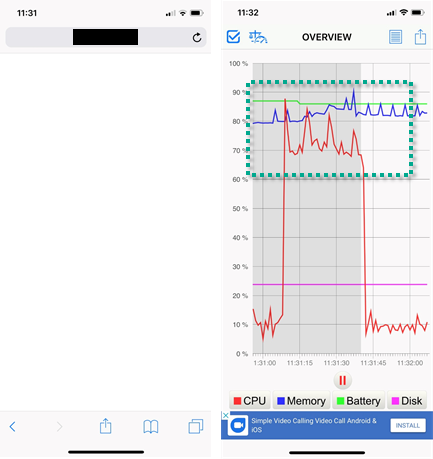Screen dimensions: 433x459
Task: Click the INSTALL button in the ad banner
Action: pos(408,425)
